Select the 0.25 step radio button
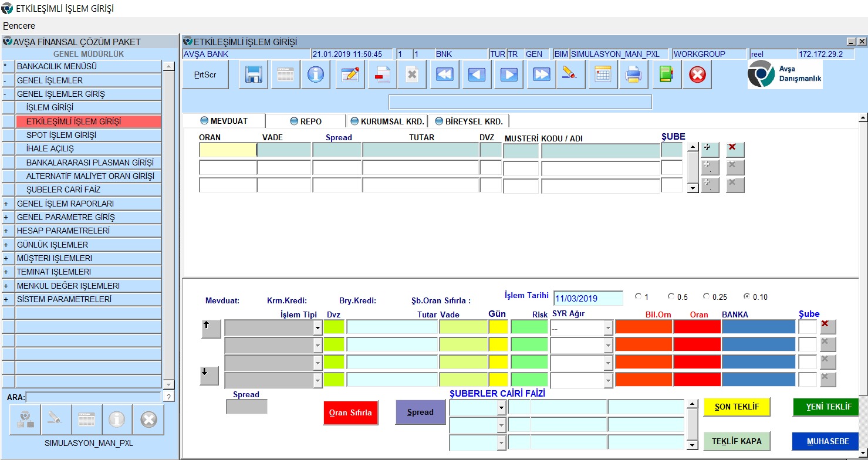The image size is (868, 460). click(707, 297)
